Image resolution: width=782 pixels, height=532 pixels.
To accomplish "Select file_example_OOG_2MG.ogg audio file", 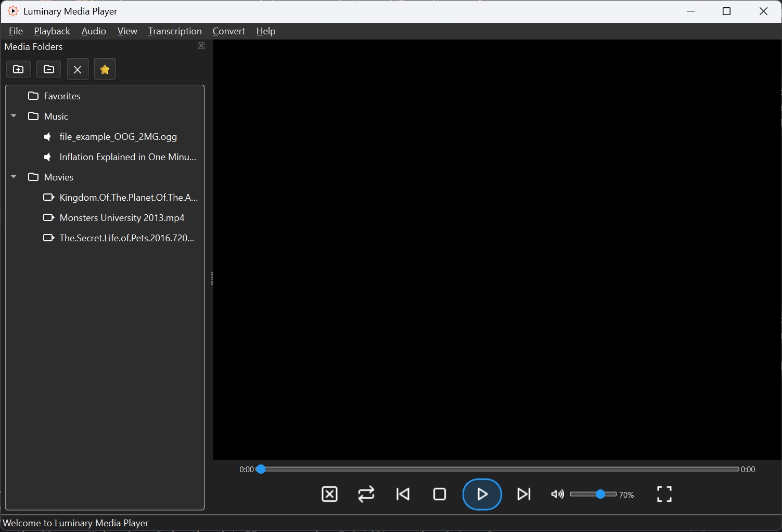I will (118, 137).
